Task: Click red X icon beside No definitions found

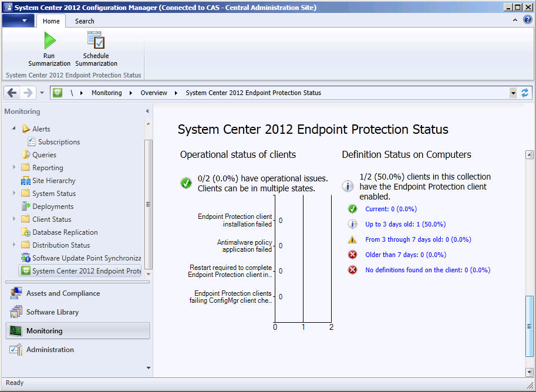Action: pos(352,270)
